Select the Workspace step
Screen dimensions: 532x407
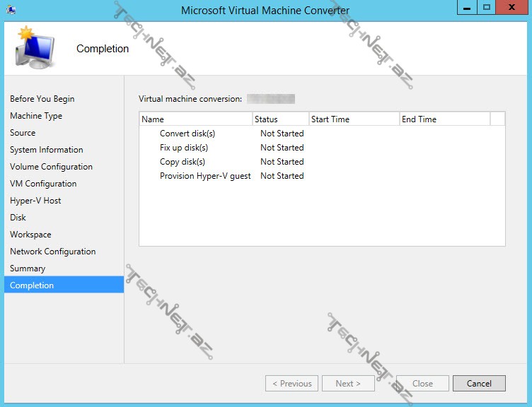click(x=30, y=235)
